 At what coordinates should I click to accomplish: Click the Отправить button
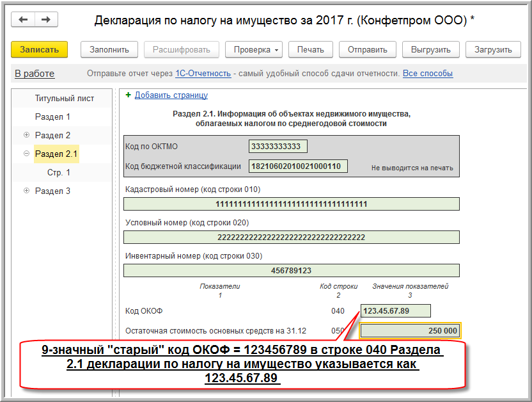367,49
